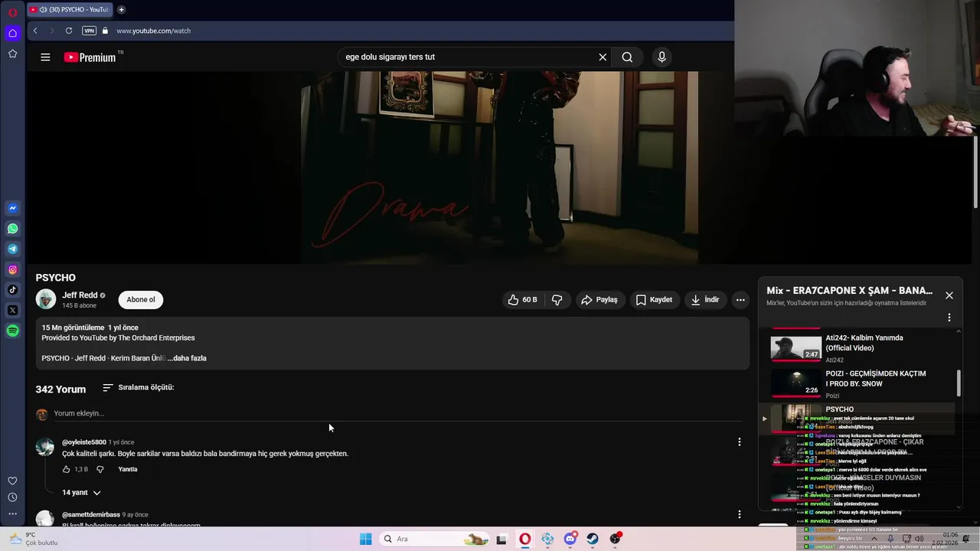Open options menu for @oyleiste5800 comment
Image resolution: width=980 pixels, height=551 pixels.
click(x=739, y=442)
